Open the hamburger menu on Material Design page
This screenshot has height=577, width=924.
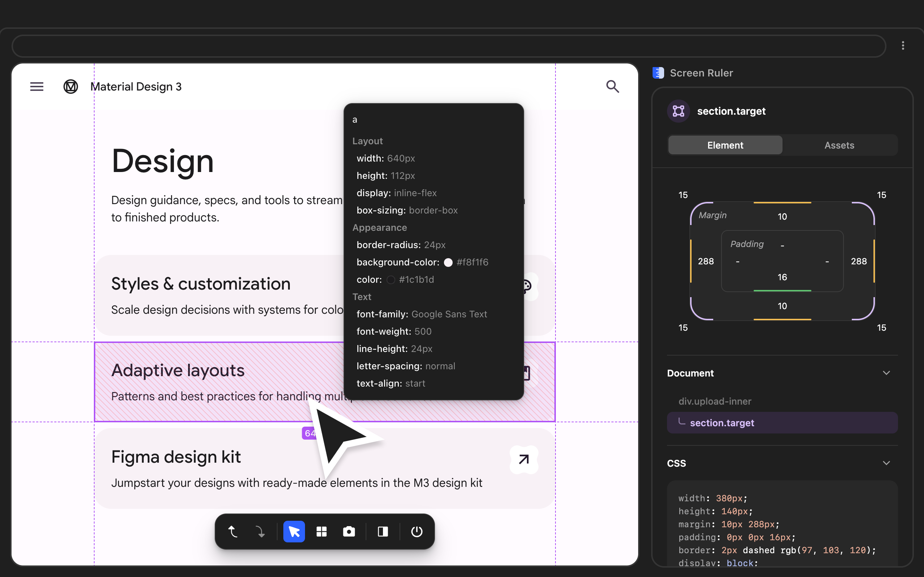[x=37, y=87]
